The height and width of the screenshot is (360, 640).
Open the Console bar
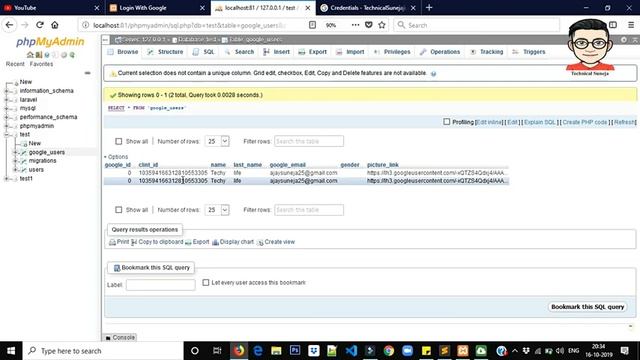(120, 338)
